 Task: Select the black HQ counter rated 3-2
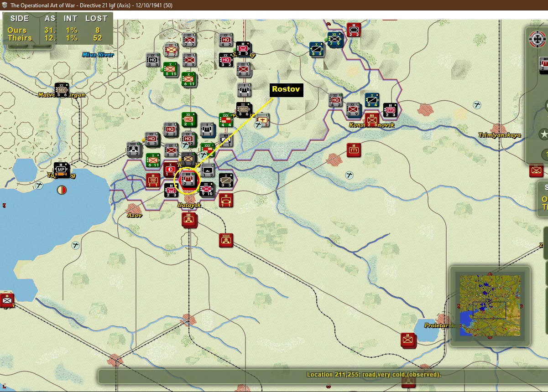tap(226, 60)
